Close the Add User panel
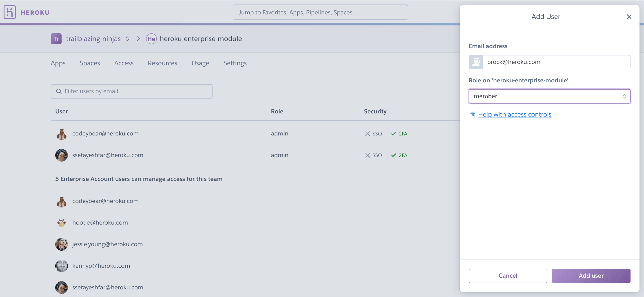The width and height of the screenshot is (644, 297). click(629, 16)
